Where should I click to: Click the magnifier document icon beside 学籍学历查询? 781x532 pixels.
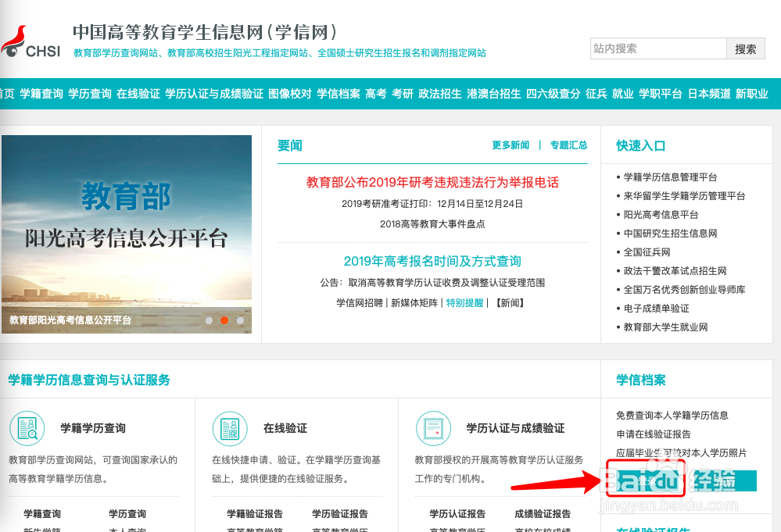tap(27, 428)
